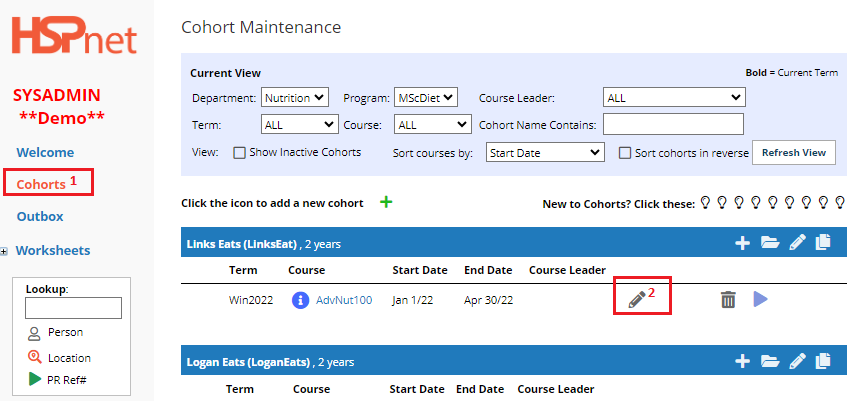Screen dimensions: 865x413
Task: Click the copy icon in the Logan Eats header
Action: pos(823,361)
